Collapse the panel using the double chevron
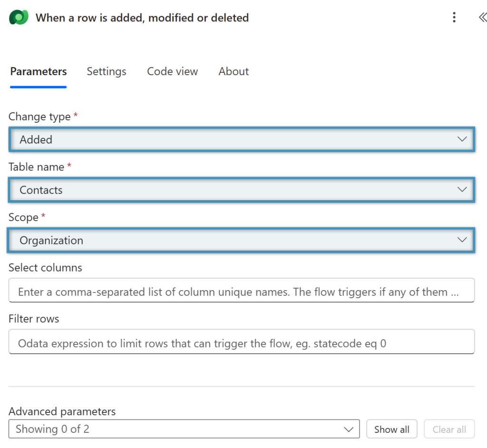 point(482,17)
